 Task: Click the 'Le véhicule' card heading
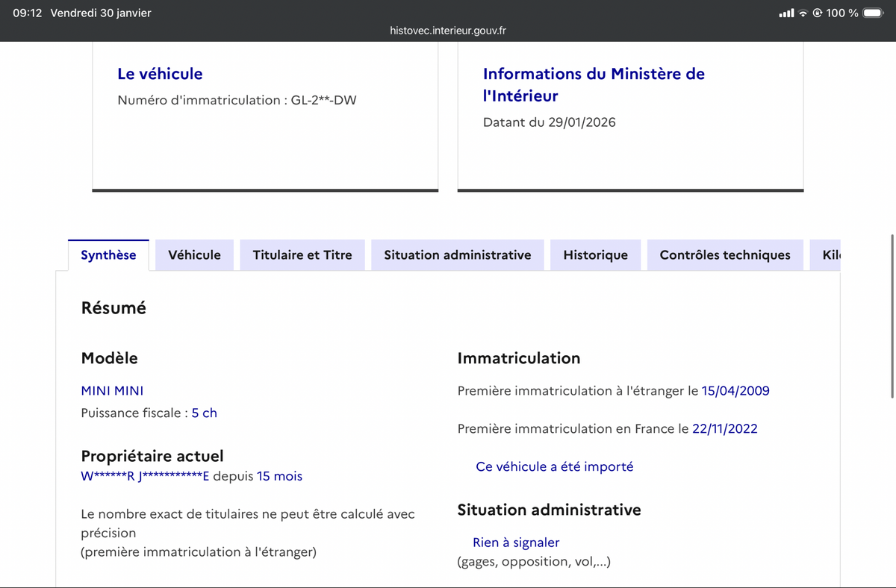[160, 74]
